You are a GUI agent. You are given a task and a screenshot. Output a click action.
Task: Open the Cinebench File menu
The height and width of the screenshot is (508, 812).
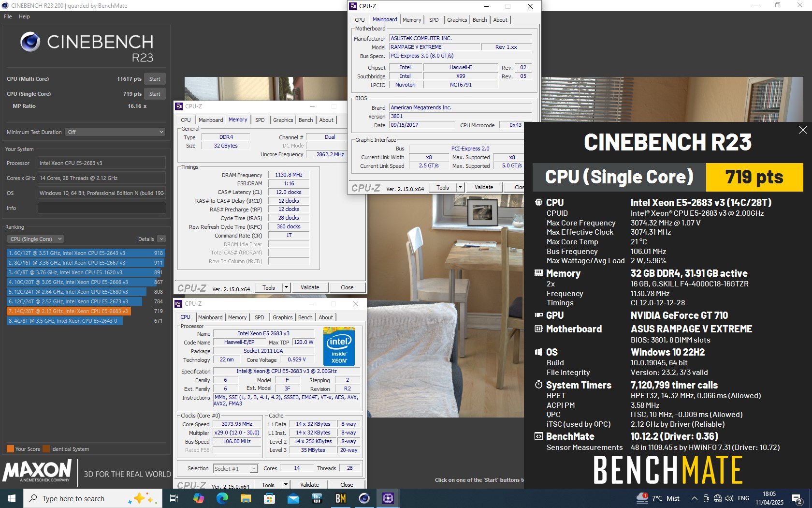click(8, 16)
